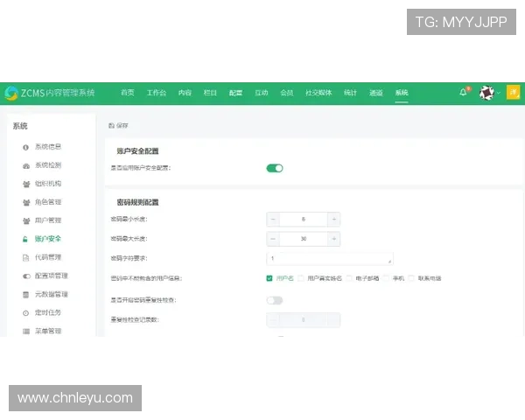The image size is (525, 420).
Task: Click the 密码字符要求 text area
Action: pos(330,259)
